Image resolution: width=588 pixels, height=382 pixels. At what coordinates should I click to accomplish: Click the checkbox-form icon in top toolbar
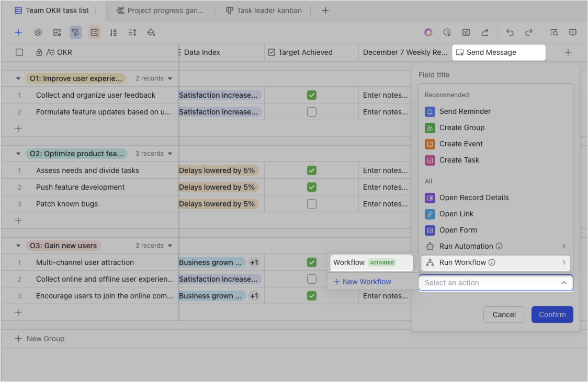(x=466, y=32)
